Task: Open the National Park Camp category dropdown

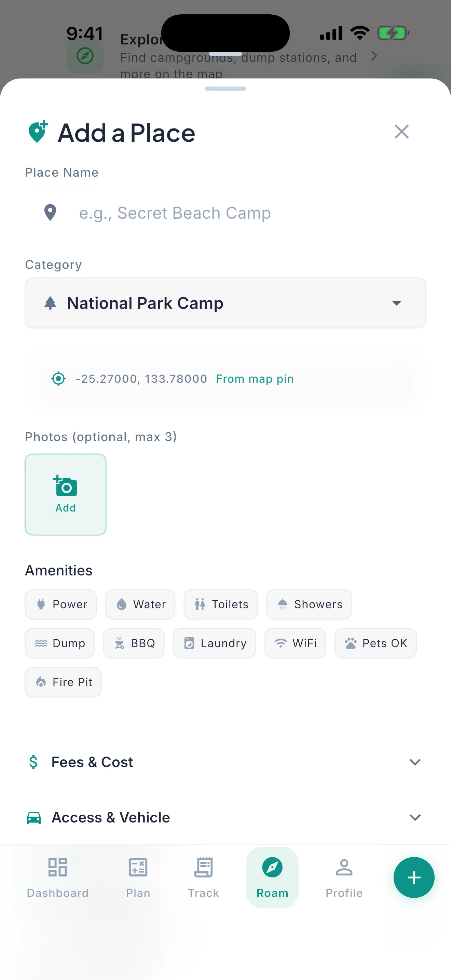Action: [225, 303]
